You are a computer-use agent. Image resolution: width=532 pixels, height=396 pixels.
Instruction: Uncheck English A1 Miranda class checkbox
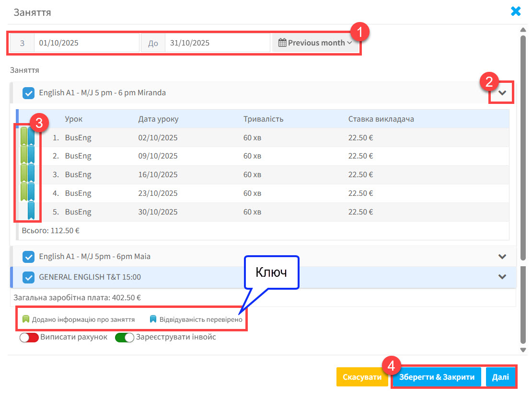click(x=29, y=93)
